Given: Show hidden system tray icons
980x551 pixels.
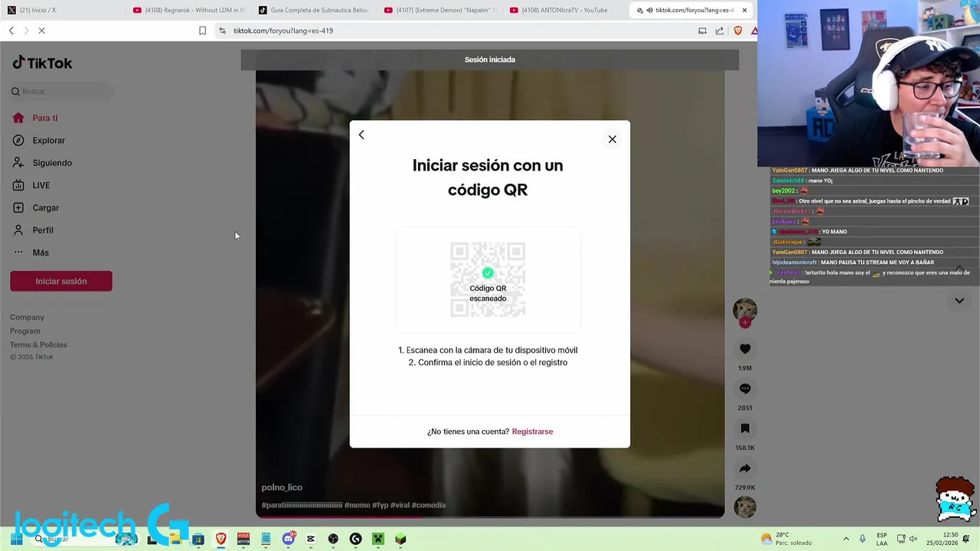Looking at the screenshot, I should pos(846,539).
